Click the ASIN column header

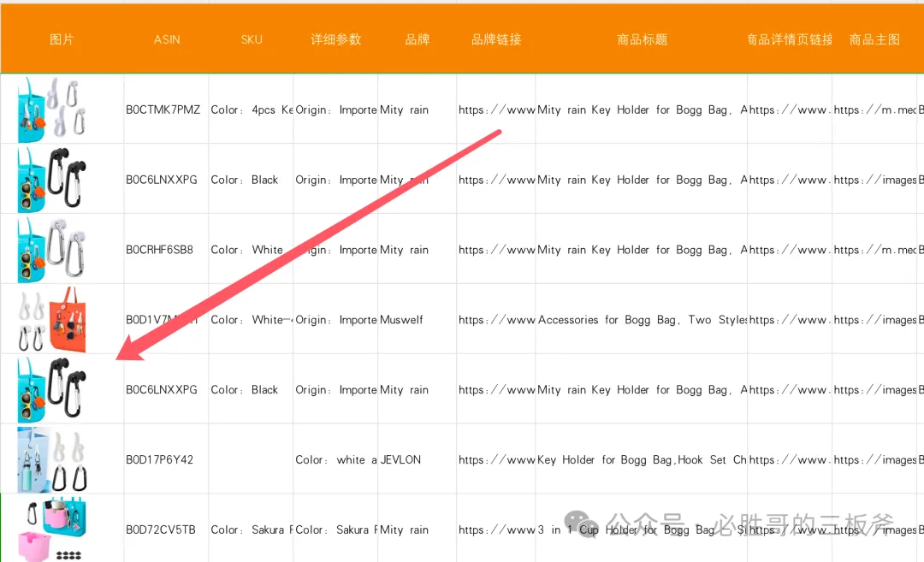[167, 39]
